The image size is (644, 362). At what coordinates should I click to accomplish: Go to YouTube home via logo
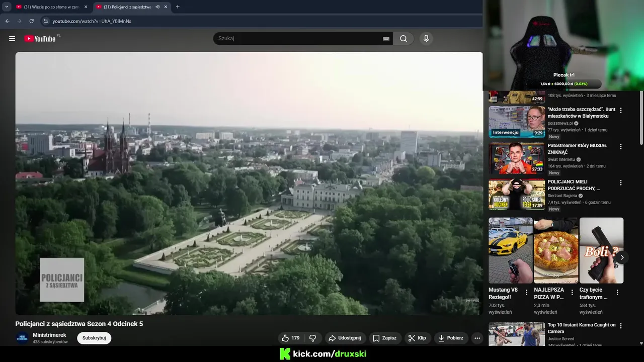[x=40, y=39]
